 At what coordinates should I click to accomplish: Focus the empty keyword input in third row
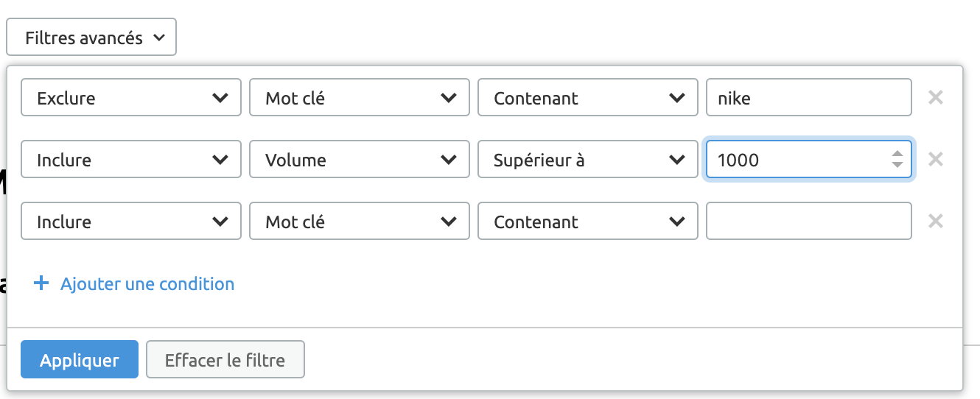pyautogui.click(x=808, y=222)
